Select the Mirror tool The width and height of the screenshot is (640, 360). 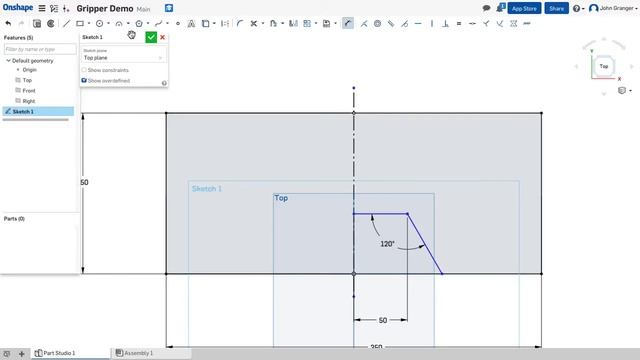(x=293, y=24)
